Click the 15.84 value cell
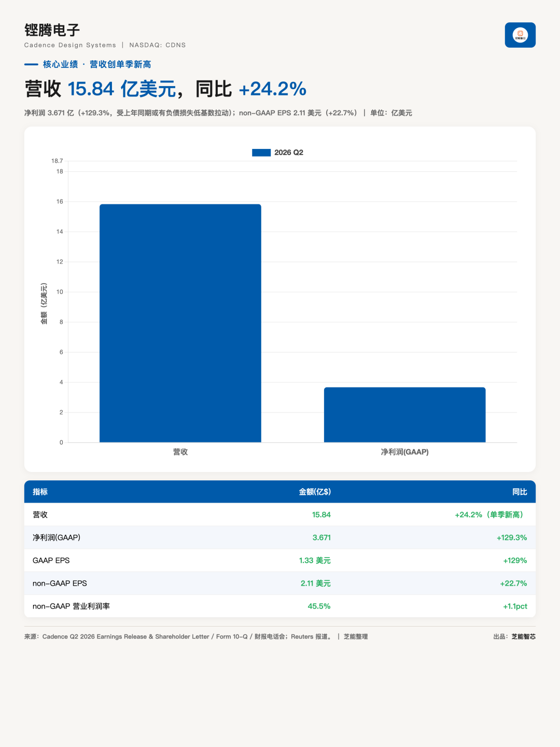560x747 pixels. (x=321, y=515)
